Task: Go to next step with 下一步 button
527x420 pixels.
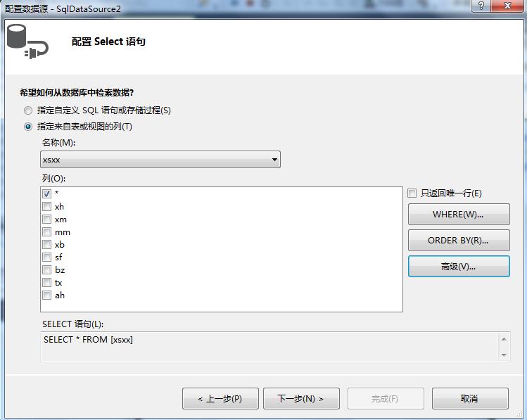Action: click(301, 399)
